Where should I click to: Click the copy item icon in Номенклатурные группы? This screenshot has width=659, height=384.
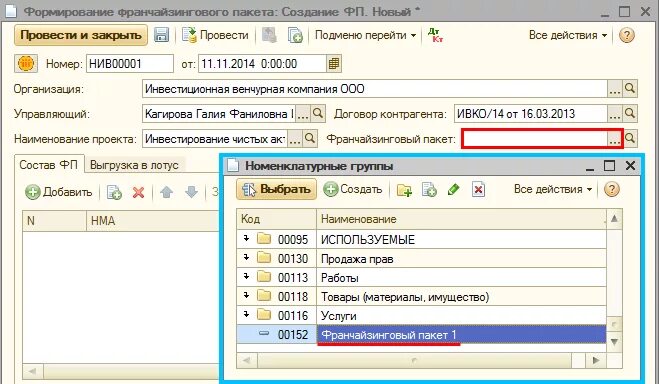429,190
